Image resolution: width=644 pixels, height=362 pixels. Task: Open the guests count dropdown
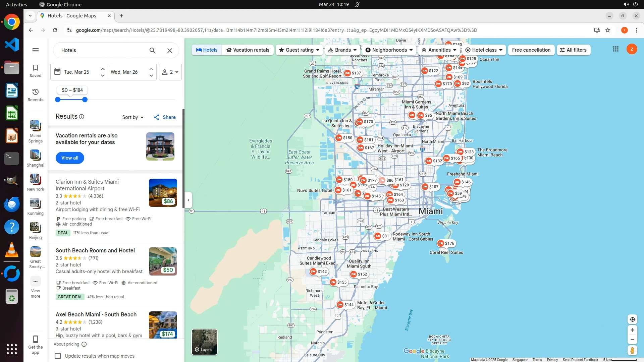(170, 72)
